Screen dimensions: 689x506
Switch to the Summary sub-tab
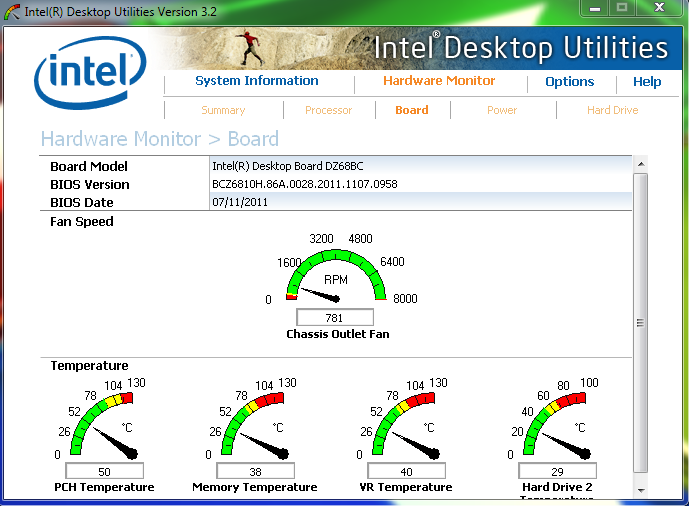click(223, 110)
